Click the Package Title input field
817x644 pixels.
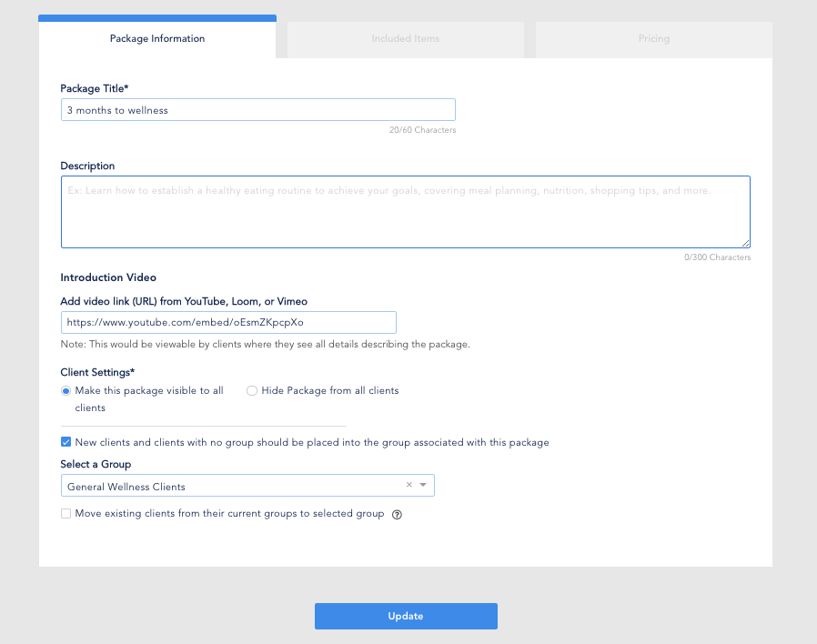(x=257, y=110)
